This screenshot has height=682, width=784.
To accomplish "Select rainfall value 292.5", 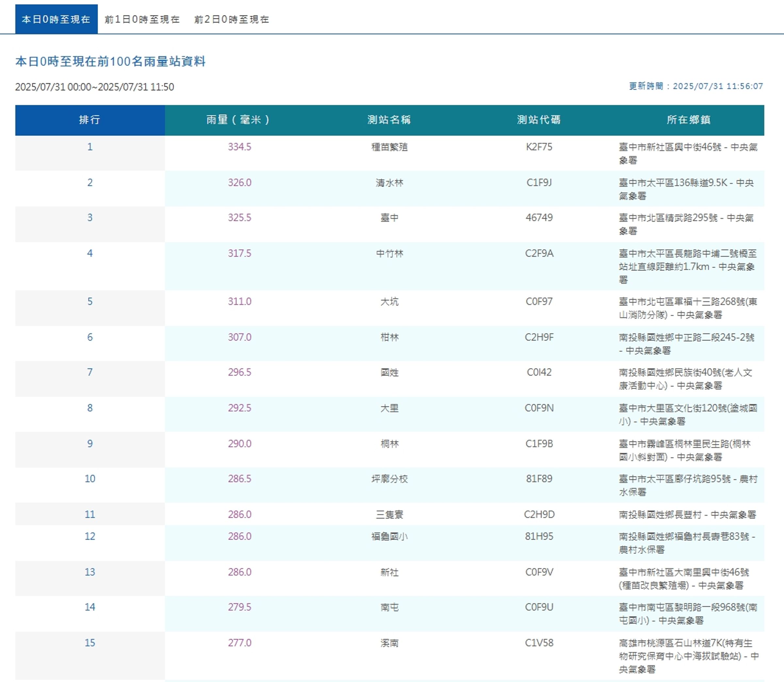I will (239, 408).
